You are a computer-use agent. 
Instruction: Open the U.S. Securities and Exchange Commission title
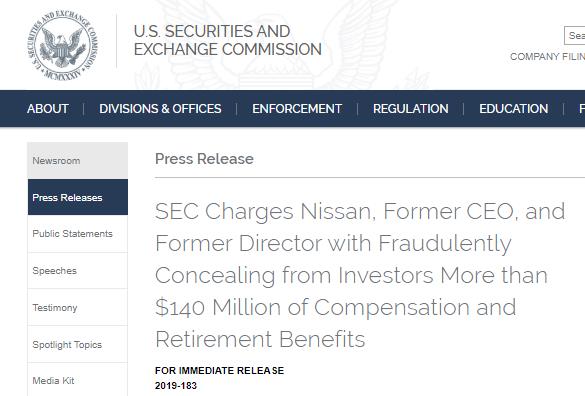pyautogui.click(x=228, y=40)
